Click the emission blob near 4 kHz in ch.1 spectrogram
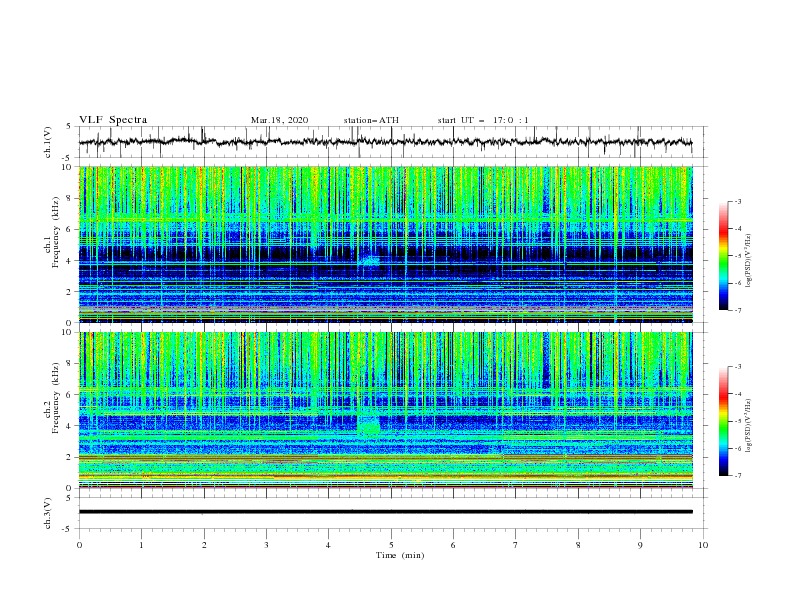This screenshot has height=612, width=792. tap(369, 261)
